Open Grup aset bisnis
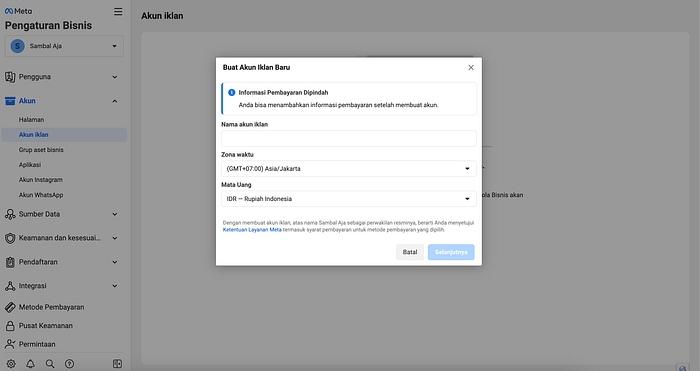Viewport: 700px width, 371px height. coord(41,150)
